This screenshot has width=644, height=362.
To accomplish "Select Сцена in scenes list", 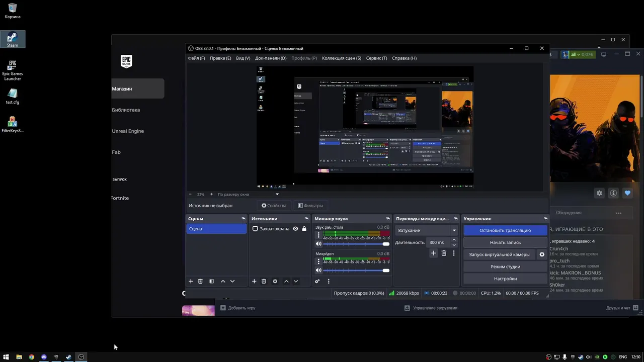I will (216, 229).
